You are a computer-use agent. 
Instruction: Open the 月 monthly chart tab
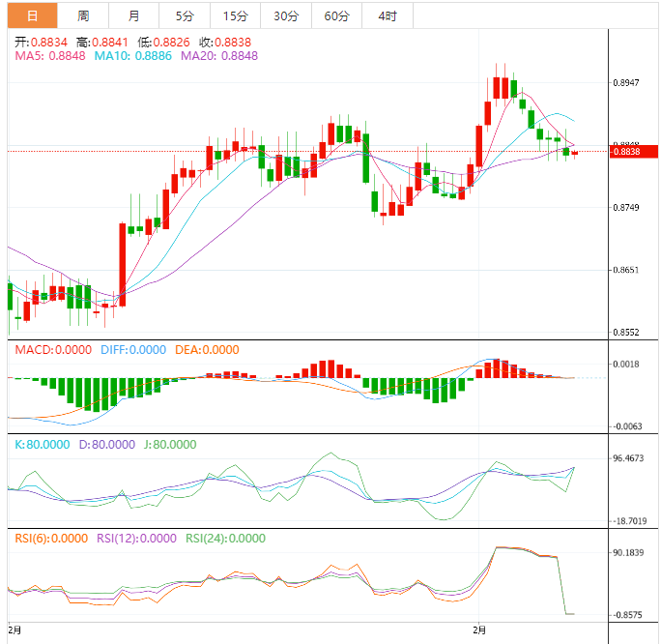click(x=133, y=15)
